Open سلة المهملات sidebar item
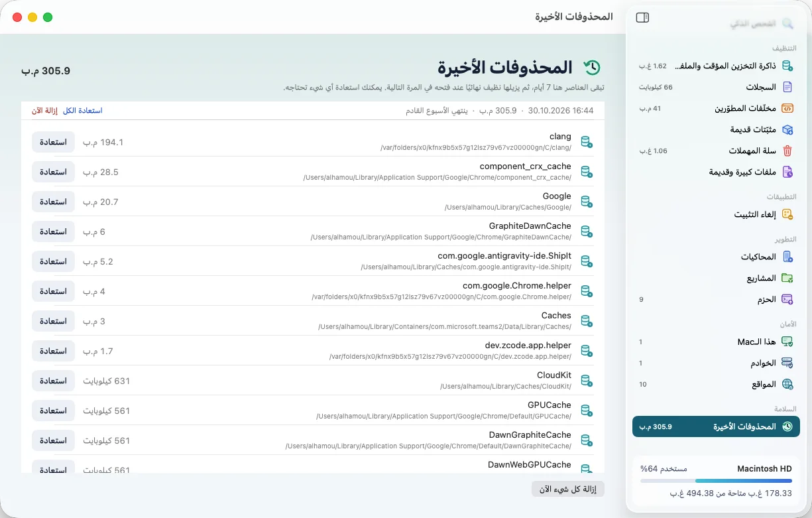The height and width of the screenshot is (518, 812). tap(716, 151)
